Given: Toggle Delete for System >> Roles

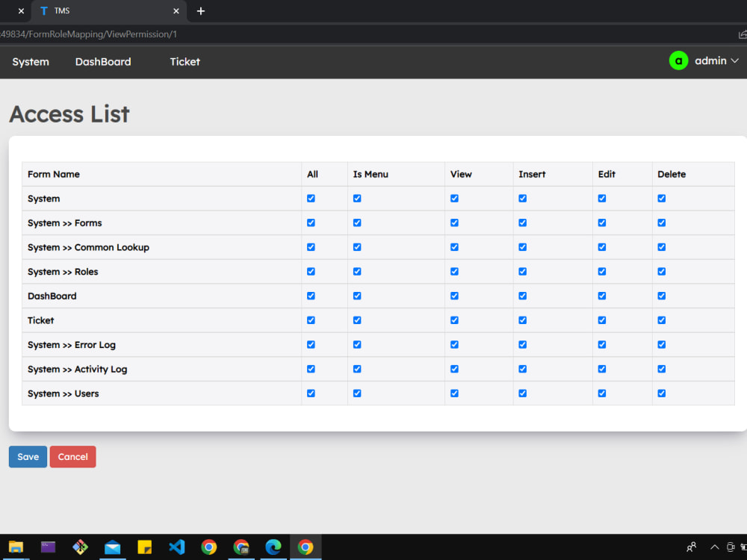Looking at the screenshot, I should point(662,272).
